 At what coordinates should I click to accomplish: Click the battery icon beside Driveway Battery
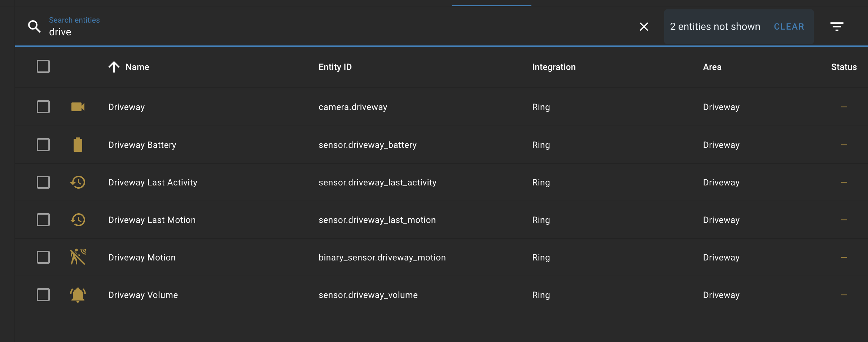coord(78,144)
